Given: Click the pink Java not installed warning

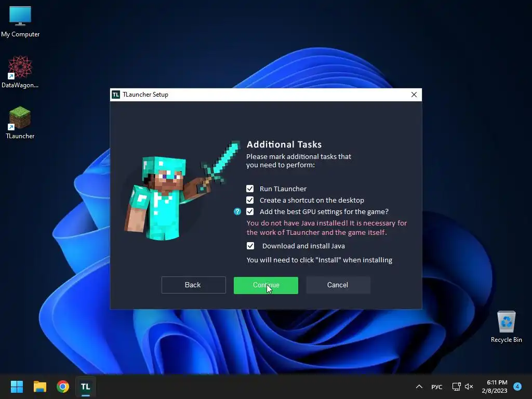Looking at the screenshot, I should pos(326,228).
